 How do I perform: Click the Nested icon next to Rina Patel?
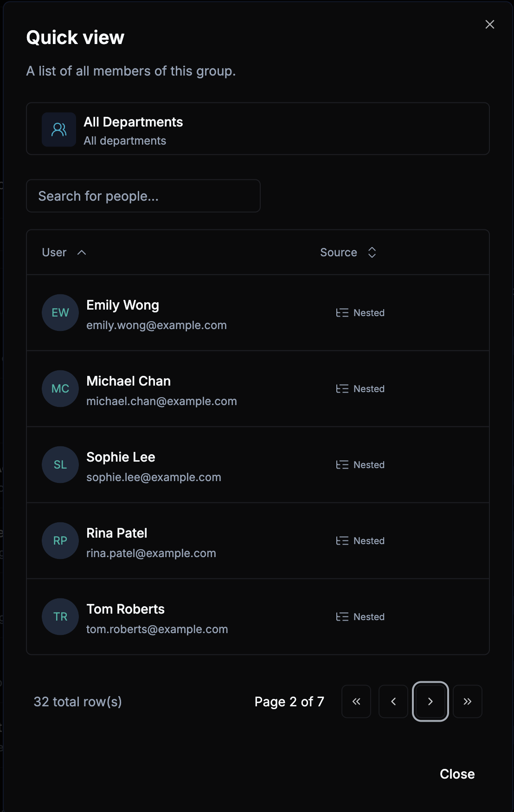(342, 540)
